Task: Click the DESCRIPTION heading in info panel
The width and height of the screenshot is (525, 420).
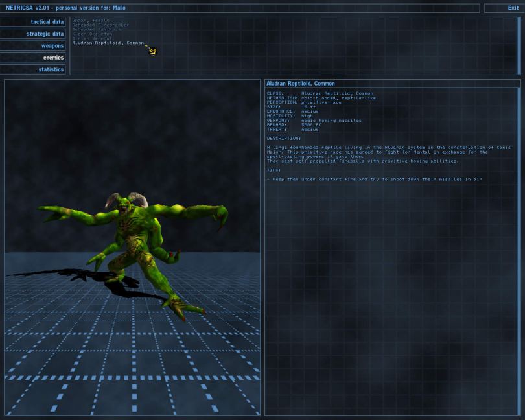Action: tap(284, 138)
